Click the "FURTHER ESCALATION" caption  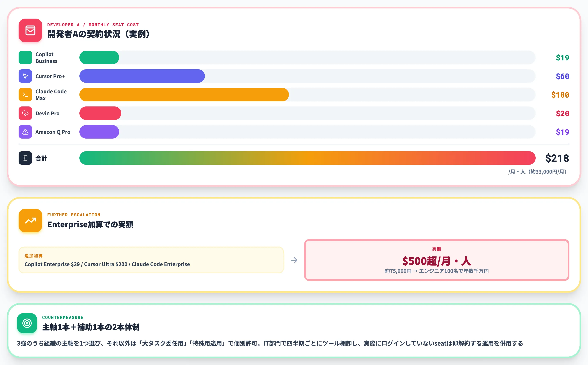pyautogui.click(x=74, y=215)
